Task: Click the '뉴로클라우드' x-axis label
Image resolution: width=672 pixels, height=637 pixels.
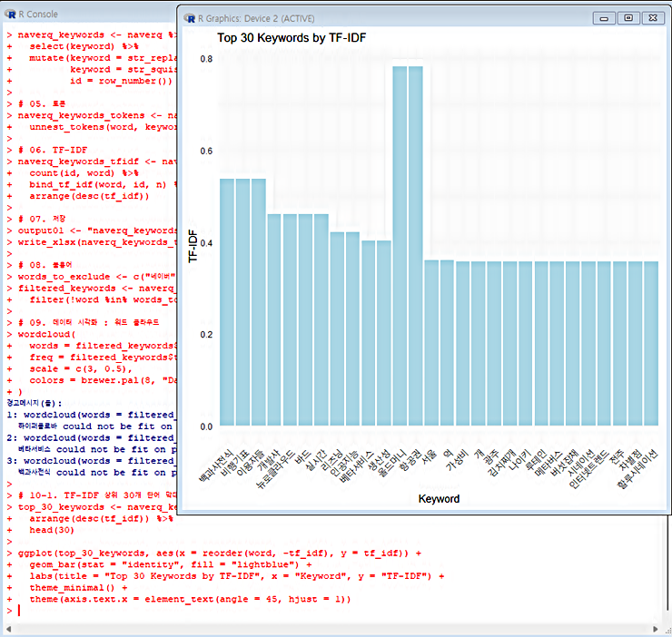Action: (276, 469)
